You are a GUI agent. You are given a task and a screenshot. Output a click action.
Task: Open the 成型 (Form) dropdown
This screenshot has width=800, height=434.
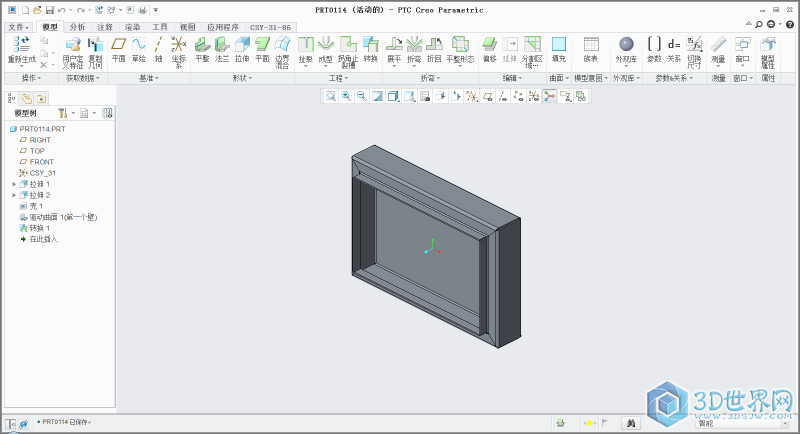[326, 66]
